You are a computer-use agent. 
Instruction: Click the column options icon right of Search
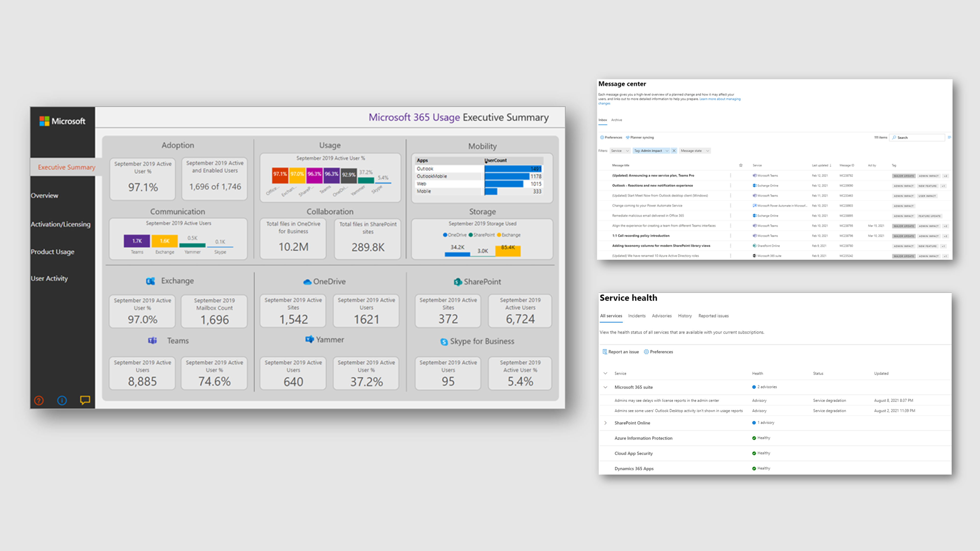click(950, 137)
